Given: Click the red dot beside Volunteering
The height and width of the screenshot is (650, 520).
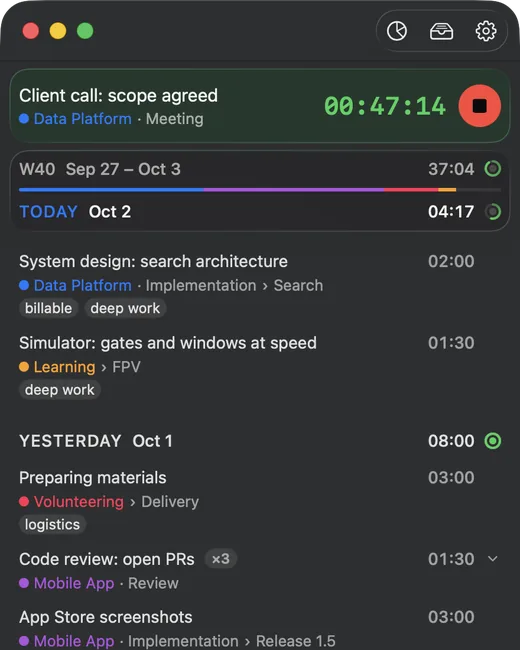Looking at the screenshot, I should tap(24, 502).
